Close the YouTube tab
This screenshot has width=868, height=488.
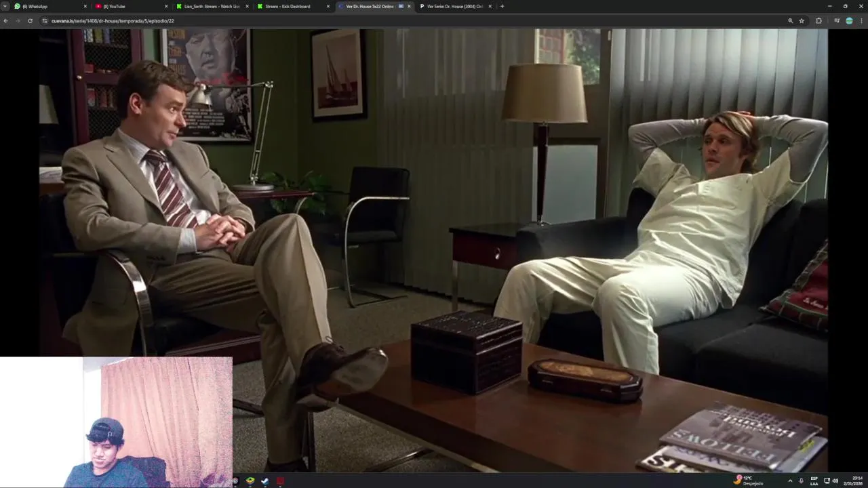[x=166, y=6]
